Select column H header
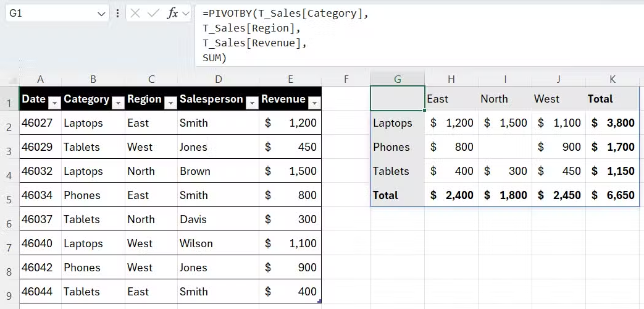Image resolution: width=644 pixels, height=309 pixels. click(x=451, y=79)
